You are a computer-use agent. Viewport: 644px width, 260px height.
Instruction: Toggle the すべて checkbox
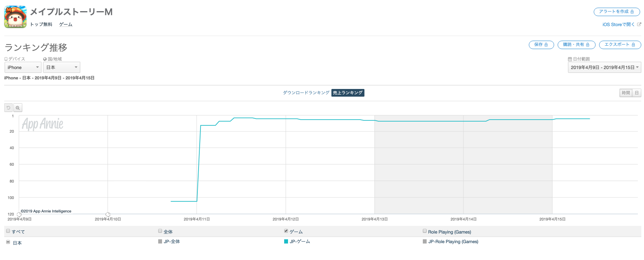pyautogui.click(x=8, y=231)
